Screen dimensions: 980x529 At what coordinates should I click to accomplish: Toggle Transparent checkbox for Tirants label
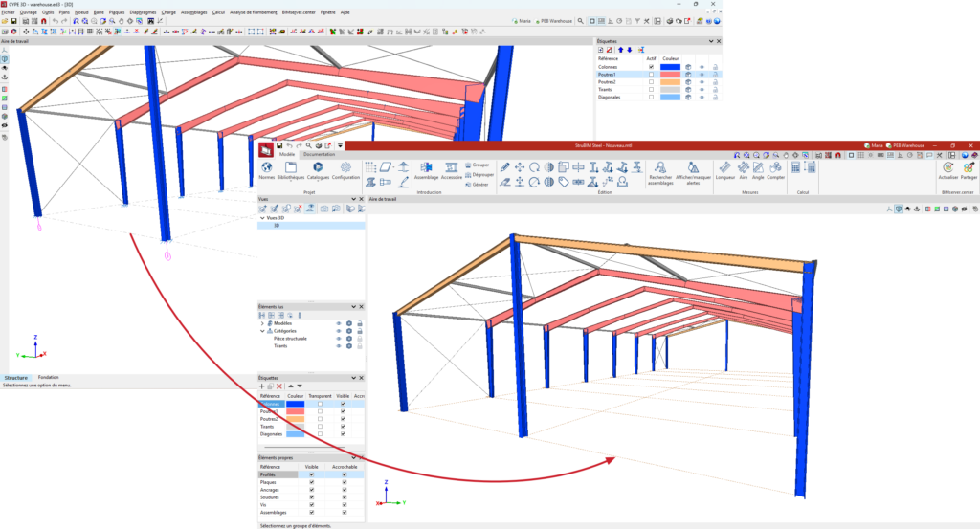tap(320, 427)
